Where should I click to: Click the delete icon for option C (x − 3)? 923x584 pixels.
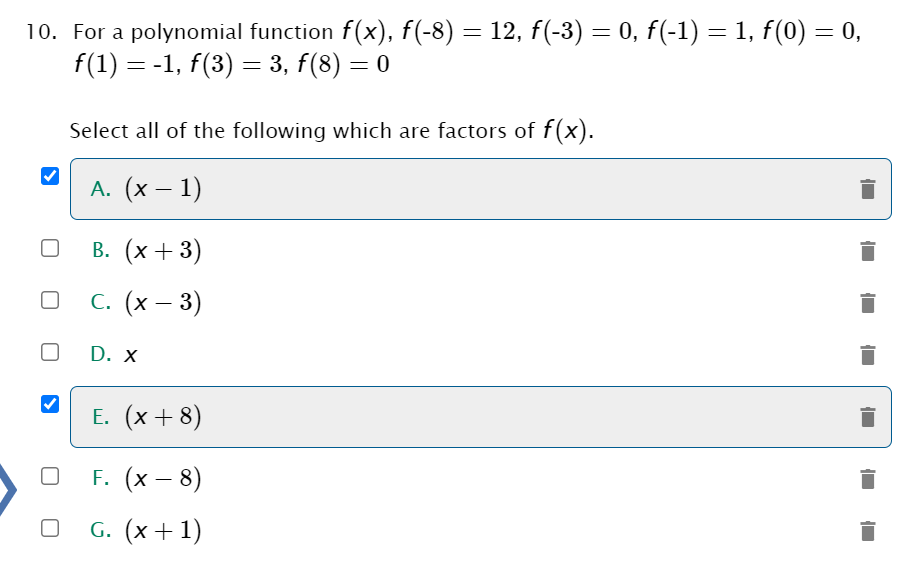868,303
